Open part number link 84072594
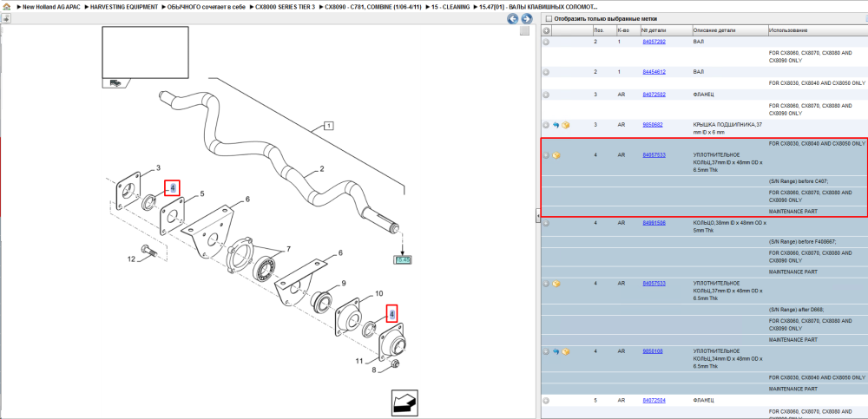 (654, 400)
